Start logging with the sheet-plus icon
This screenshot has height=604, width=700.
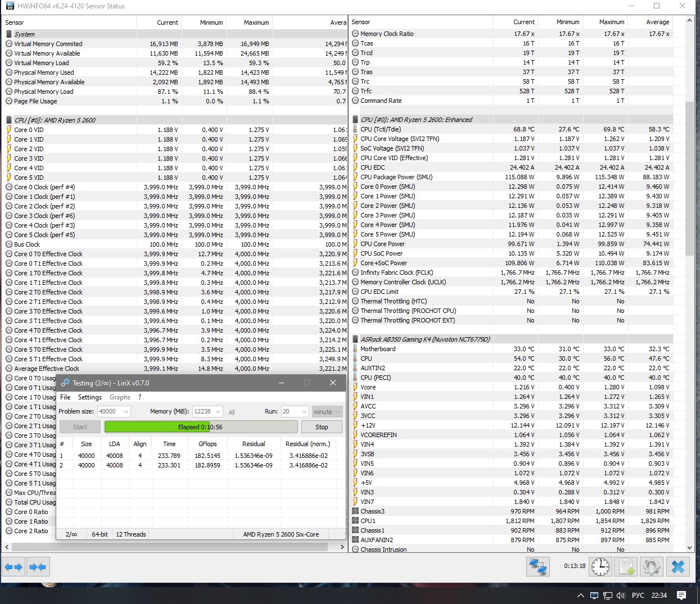(626, 566)
